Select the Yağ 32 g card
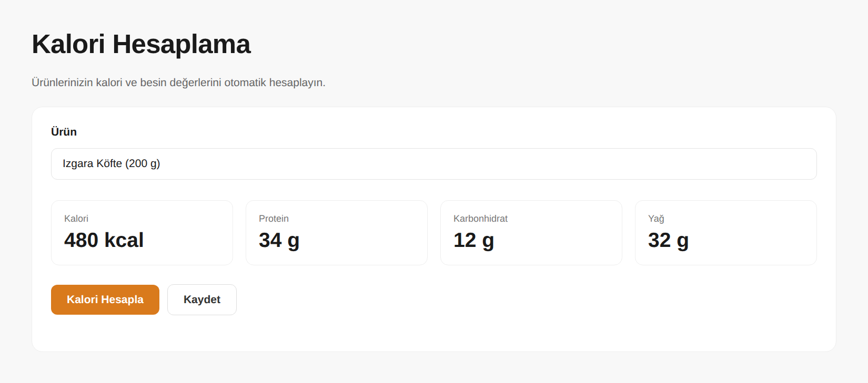The image size is (868, 383). click(726, 233)
